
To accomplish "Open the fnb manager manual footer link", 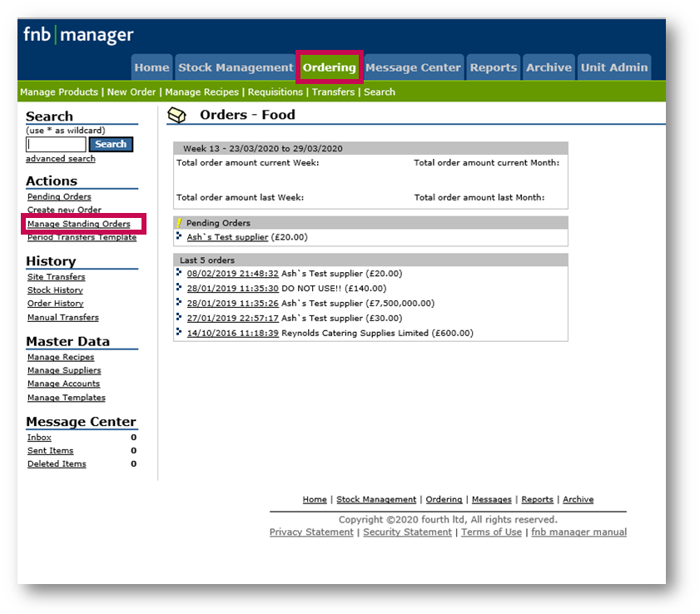I will [x=578, y=532].
